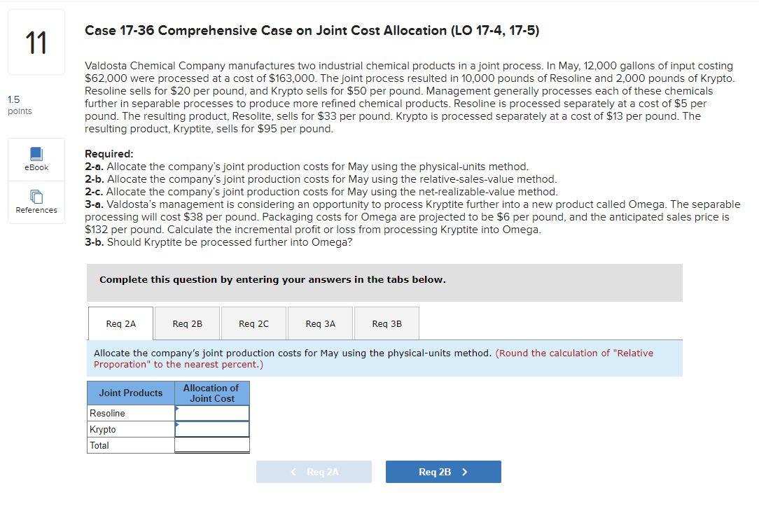Open the eBook resource
759x532 pixels.
point(36,159)
